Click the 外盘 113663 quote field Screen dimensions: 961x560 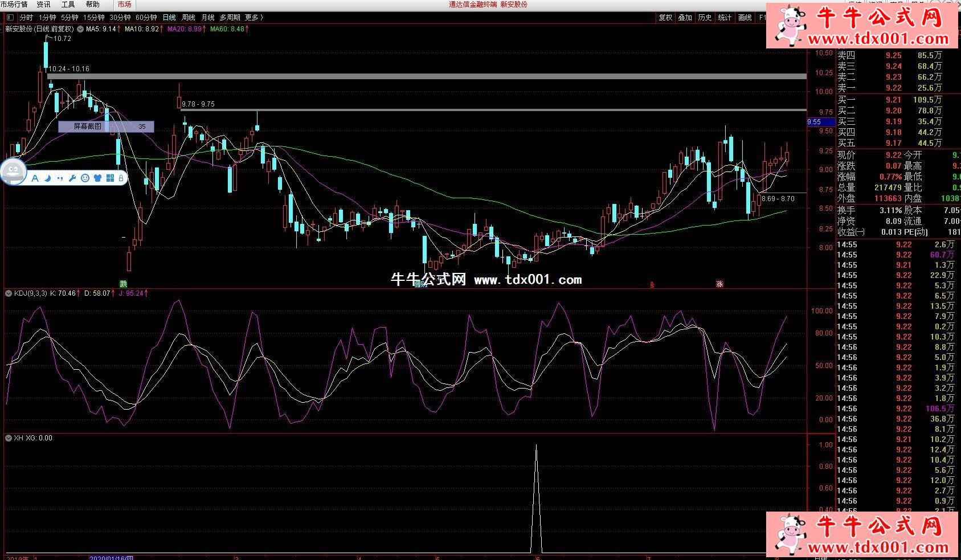[x=869, y=198]
